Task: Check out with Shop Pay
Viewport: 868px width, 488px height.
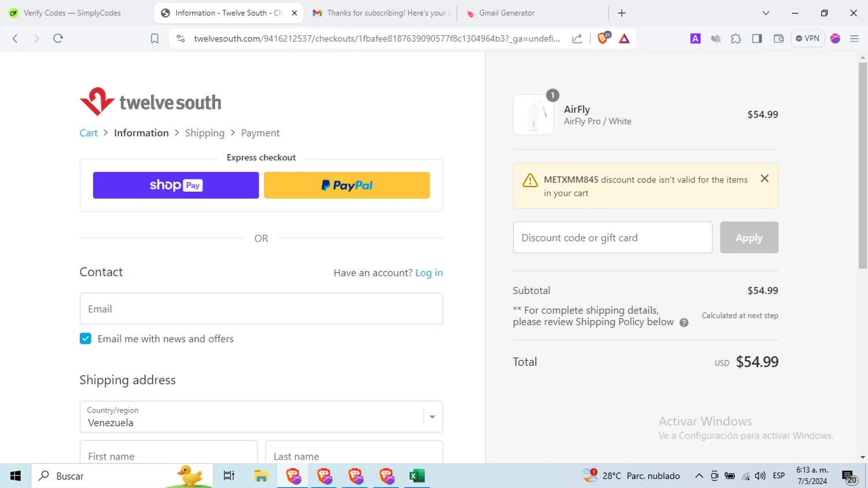Action: [x=176, y=185]
